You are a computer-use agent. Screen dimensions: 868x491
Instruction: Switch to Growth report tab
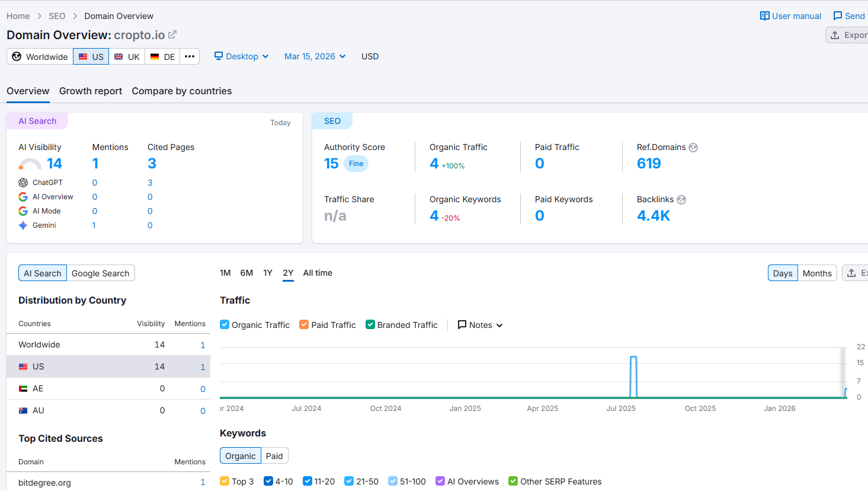point(91,91)
